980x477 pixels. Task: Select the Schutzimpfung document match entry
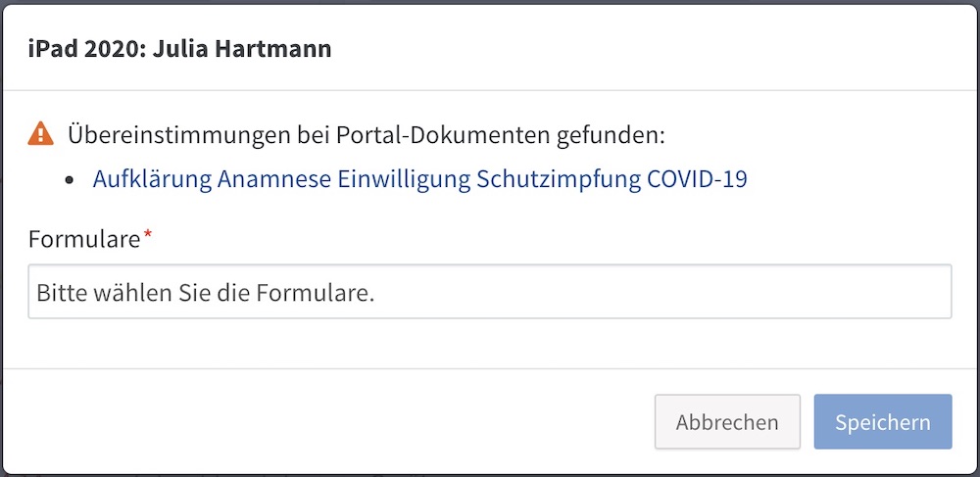pos(420,179)
